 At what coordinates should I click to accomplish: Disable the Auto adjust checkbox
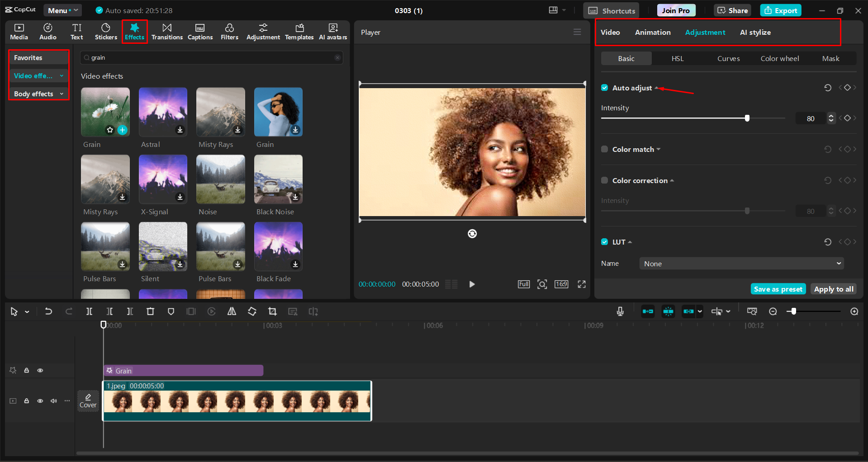pyautogui.click(x=604, y=88)
